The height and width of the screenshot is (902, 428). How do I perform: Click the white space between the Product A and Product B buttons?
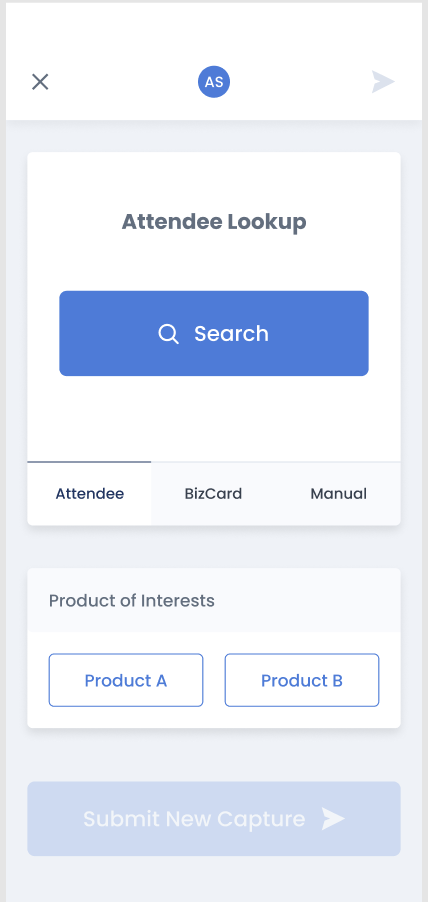tap(214, 680)
